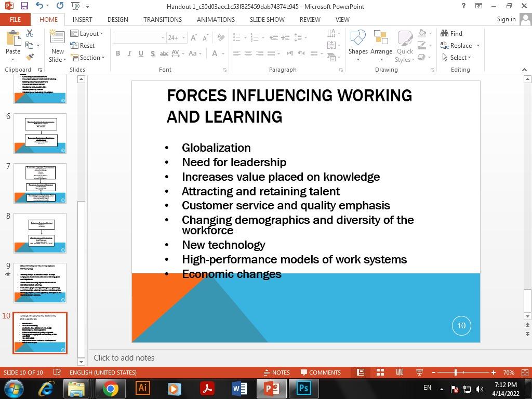Image resolution: width=532 pixels, height=399 pixels.
Task: Toggle Italic formatting
Action: coord(129,54)
